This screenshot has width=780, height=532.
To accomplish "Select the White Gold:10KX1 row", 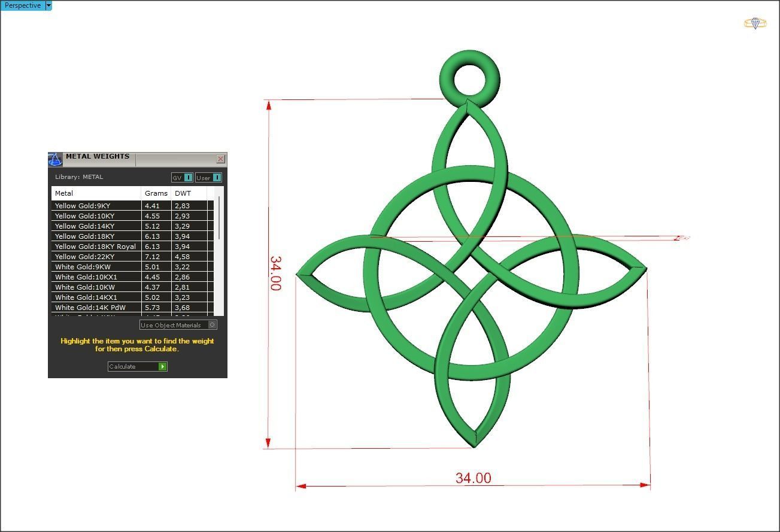I will coord(132,277).
